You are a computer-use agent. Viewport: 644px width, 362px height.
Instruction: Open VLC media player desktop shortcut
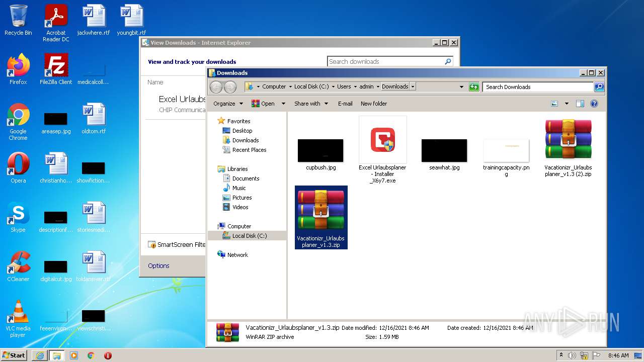coord(18,319)
